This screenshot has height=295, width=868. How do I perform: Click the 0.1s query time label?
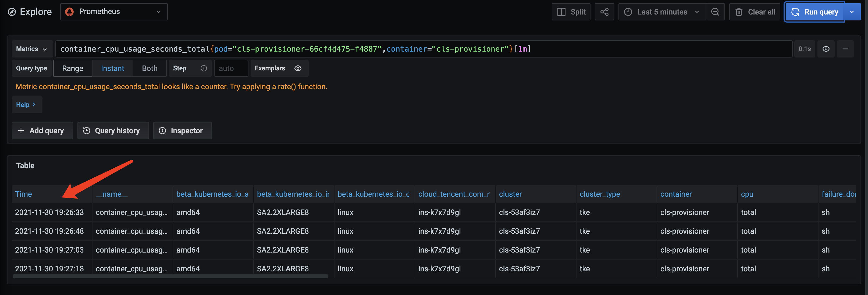804,49
